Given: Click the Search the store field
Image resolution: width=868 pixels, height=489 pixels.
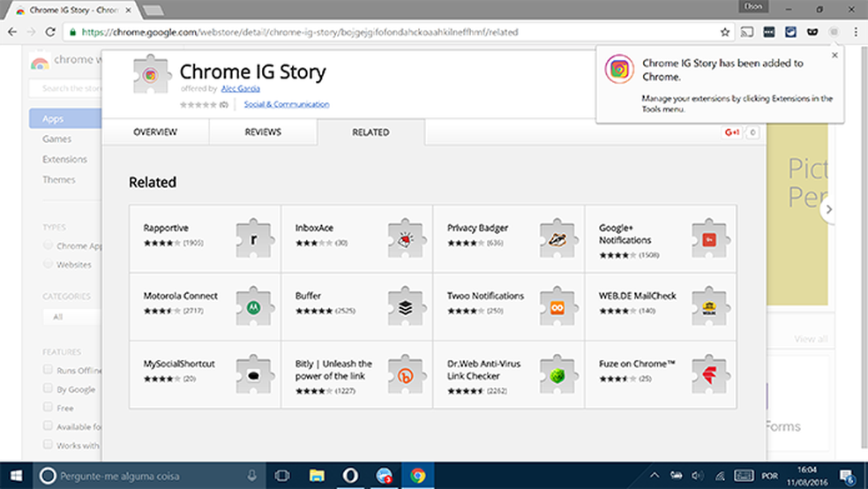Looking at the screenshot, I should (66, 88).
